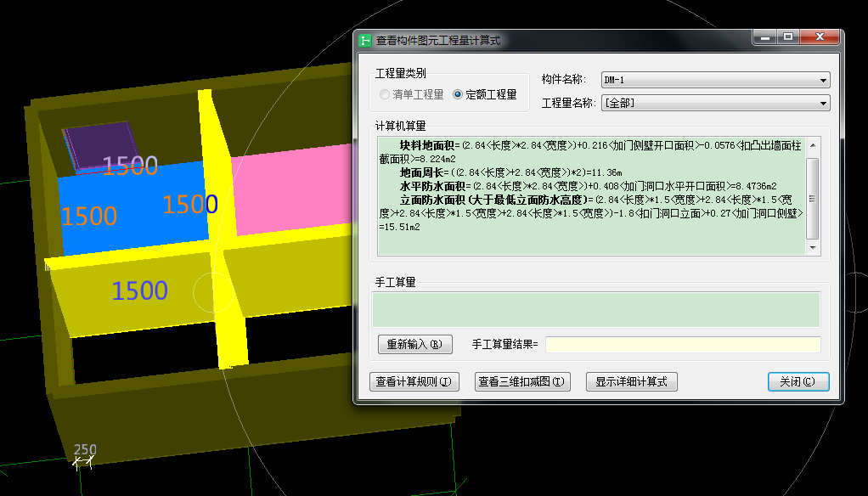Image resolution: width=868 pixels, height=496 pixels.
Task: Minimize the 查看构件图元工程量计算式 dialog
Action: pos(765,37)
